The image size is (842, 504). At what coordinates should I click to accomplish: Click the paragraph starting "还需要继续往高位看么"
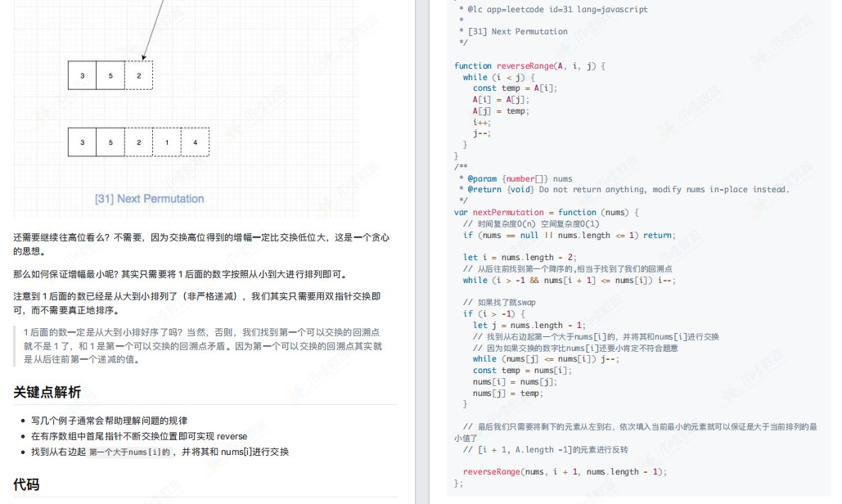point(201,244)
